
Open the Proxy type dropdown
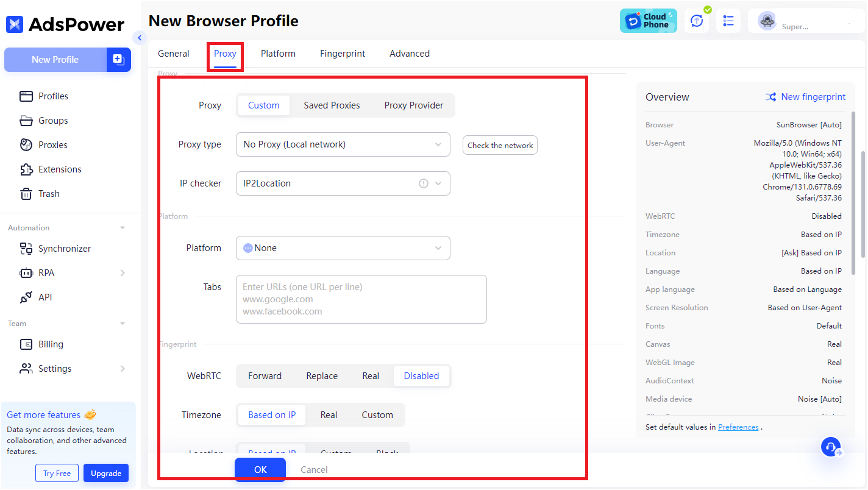coord(343,144)
